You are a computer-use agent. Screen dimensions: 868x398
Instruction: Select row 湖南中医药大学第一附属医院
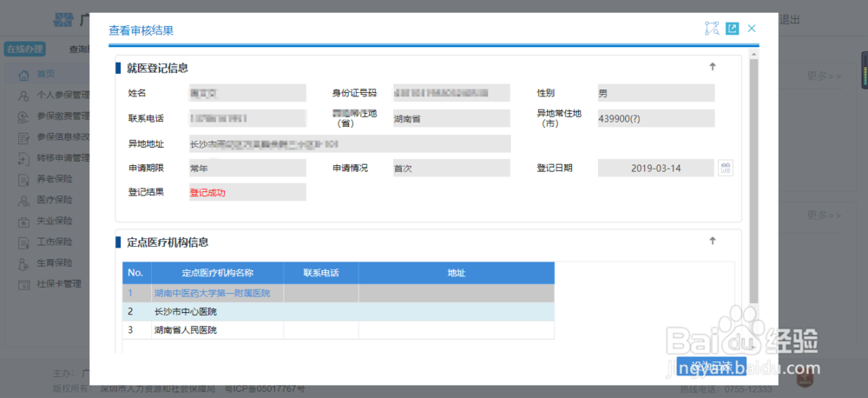[339, 293]
